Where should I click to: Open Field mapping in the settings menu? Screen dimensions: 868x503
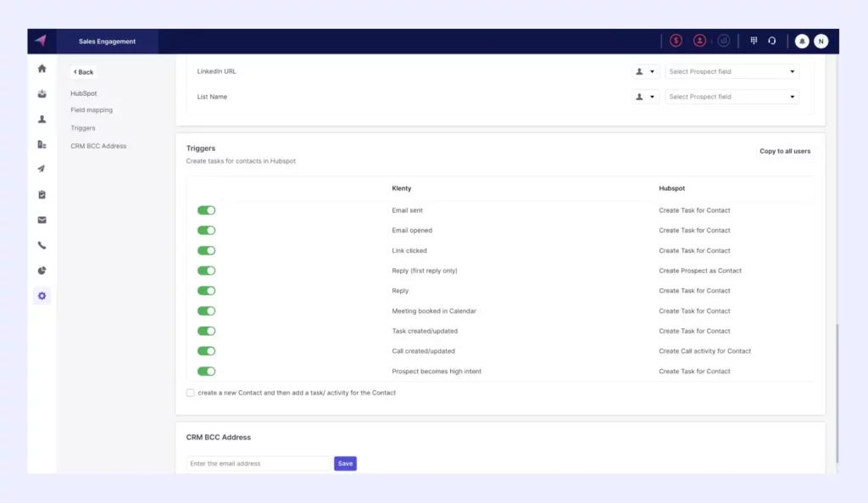pos(91,109)
